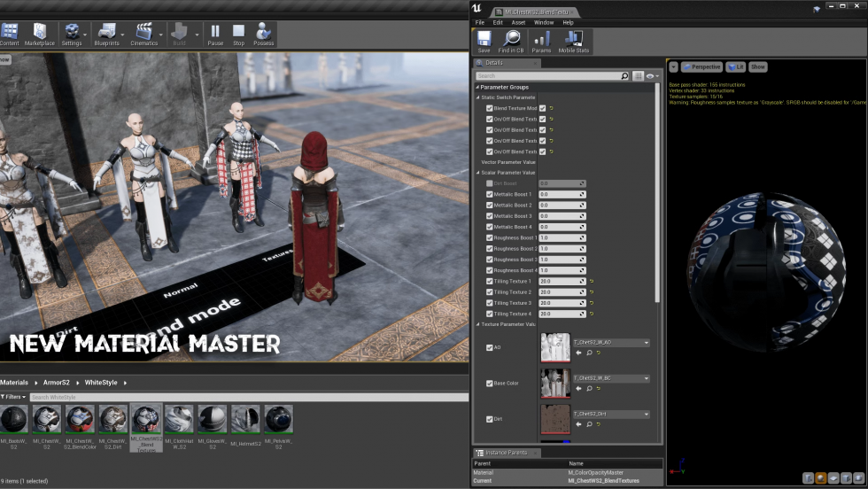This screenshot has height=489, width=868.
Task: Use selected asset arrow for AO texture
Action: coord(579,353)
